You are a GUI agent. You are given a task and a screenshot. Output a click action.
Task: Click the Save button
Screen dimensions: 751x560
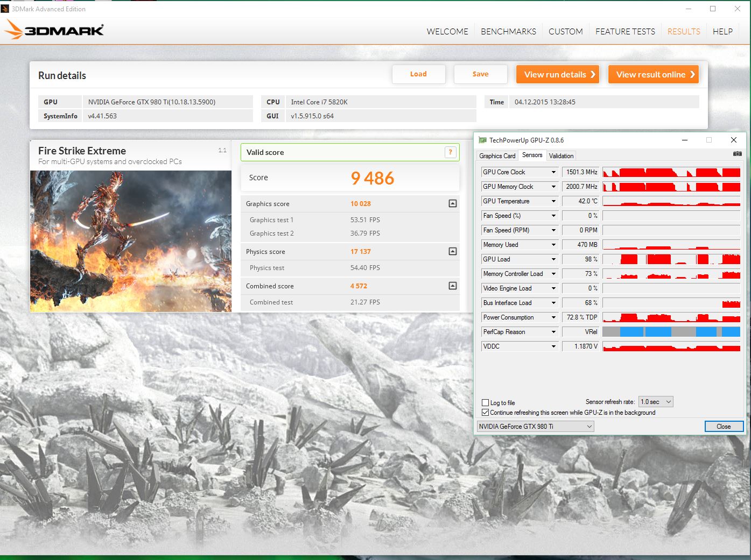pyautogui.click(x=480, y=74)
